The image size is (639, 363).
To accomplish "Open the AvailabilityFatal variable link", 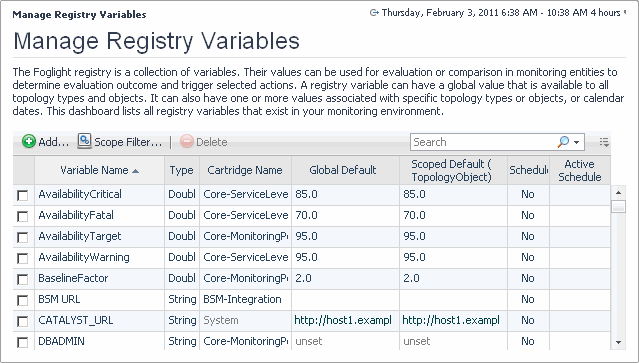I will click(76, 215).
